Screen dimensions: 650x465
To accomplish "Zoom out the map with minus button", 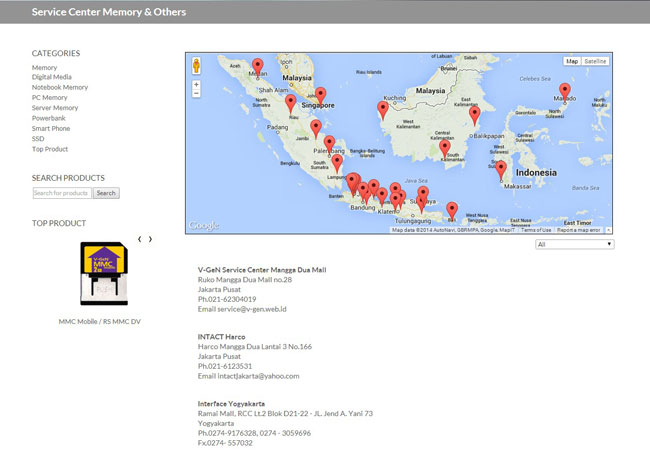I will [x=196, y=93].
